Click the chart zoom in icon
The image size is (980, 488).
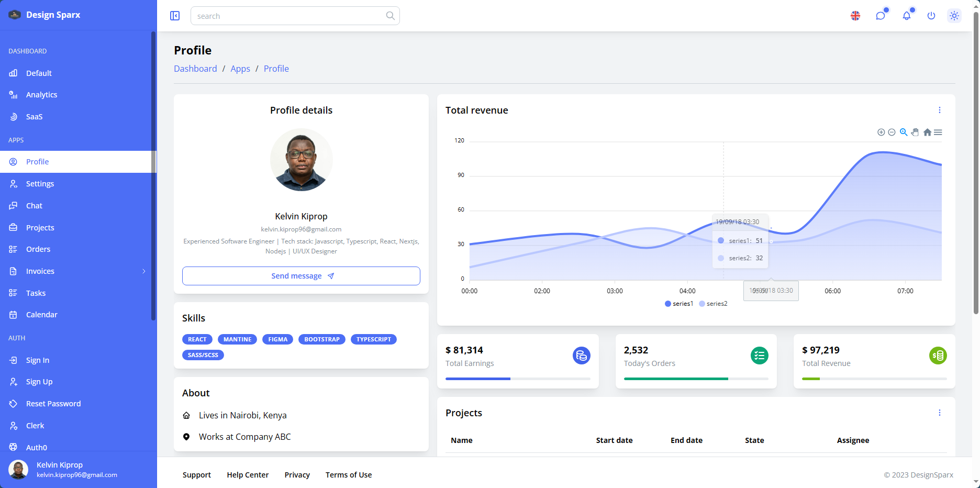coord(881,132)
